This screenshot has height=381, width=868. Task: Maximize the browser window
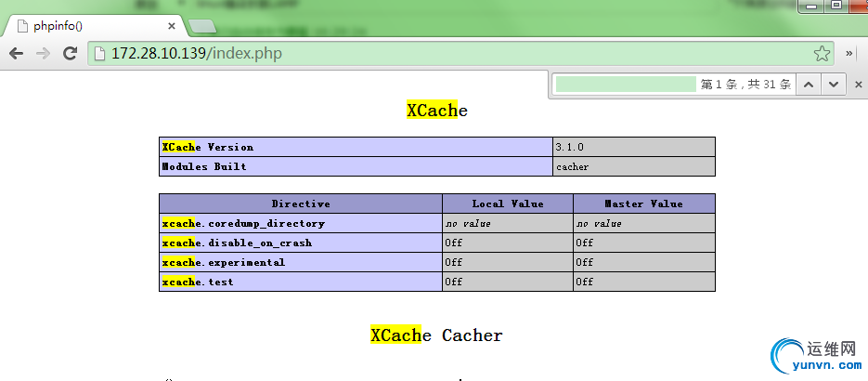click(837, 6)
